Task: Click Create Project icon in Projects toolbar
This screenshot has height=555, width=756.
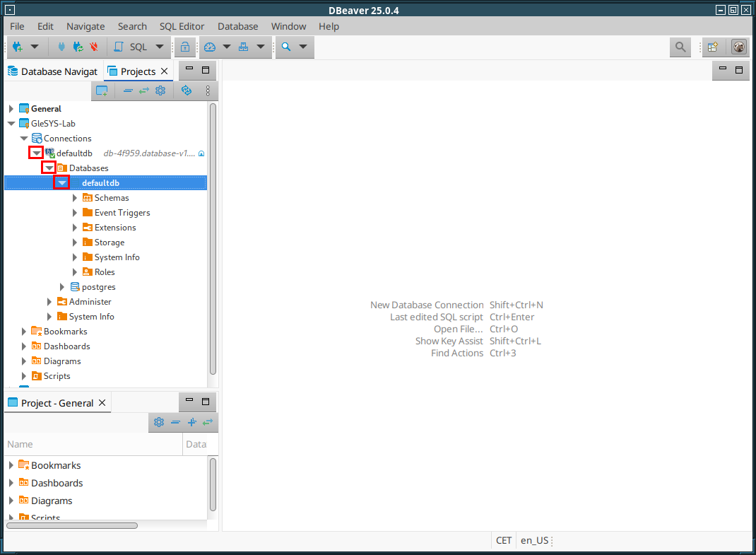Action: pos(102,90)
